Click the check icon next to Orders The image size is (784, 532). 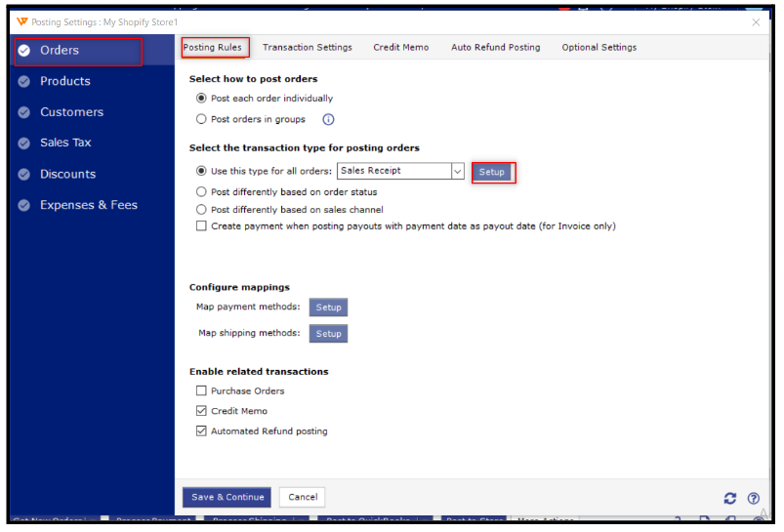pyautogui.click(x=24, y=51)
